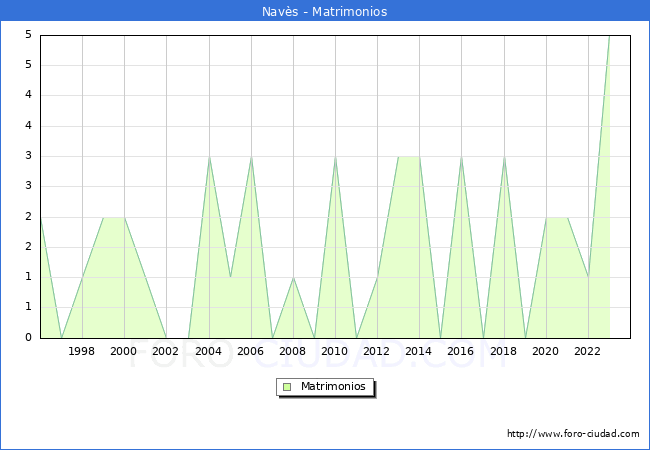
Task: Click the small peak at year 2008
Action: tap(293, 278)
